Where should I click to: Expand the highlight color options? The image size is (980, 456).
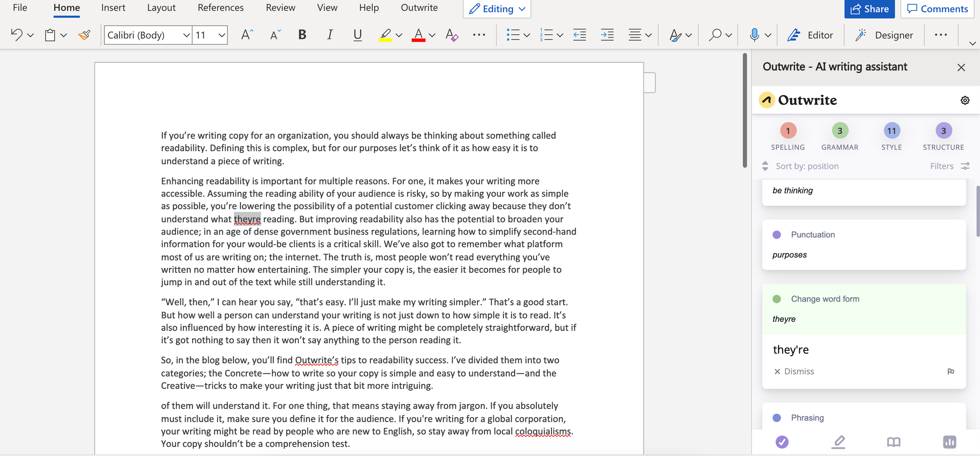pyautogui.click(x=399, y=35)
